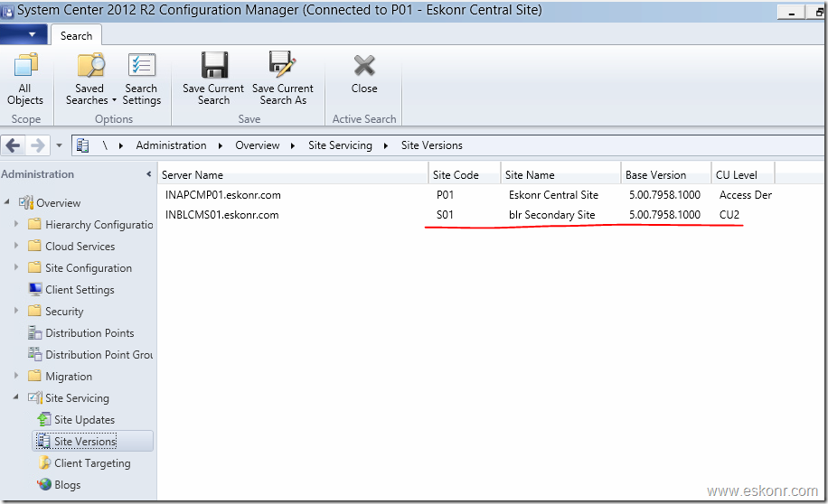Click the CU2 level cell

point(729,215)
